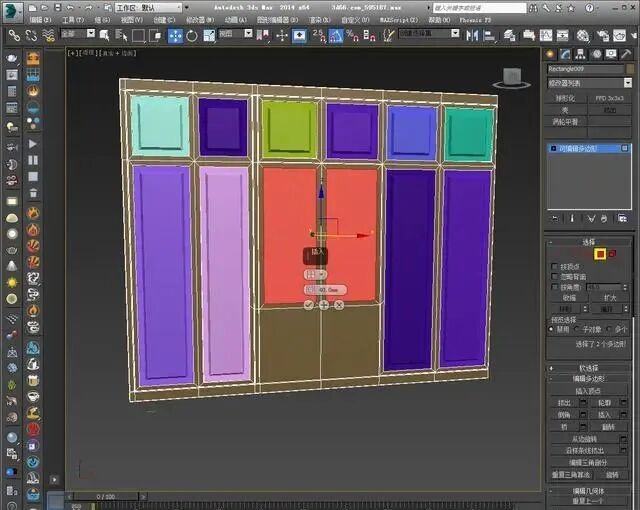The image size is (640, 510).
Task: Click the Undo arrow icon
Action: (70, 7)
